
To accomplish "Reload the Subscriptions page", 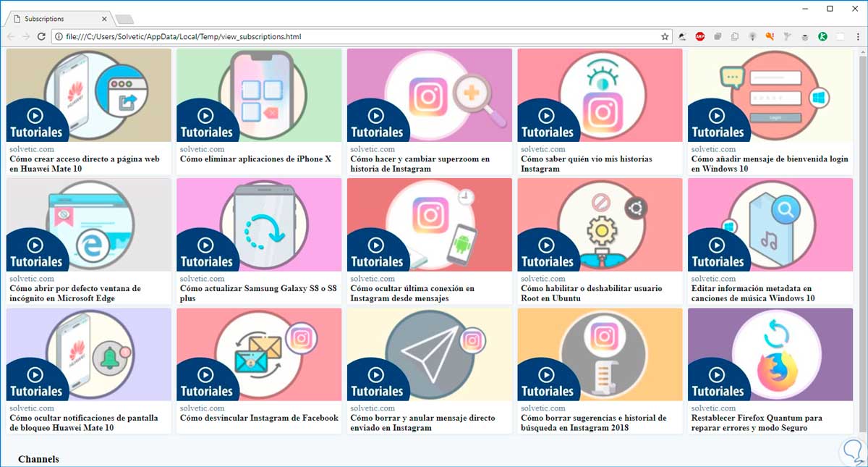I will click(x=41, y=36).
